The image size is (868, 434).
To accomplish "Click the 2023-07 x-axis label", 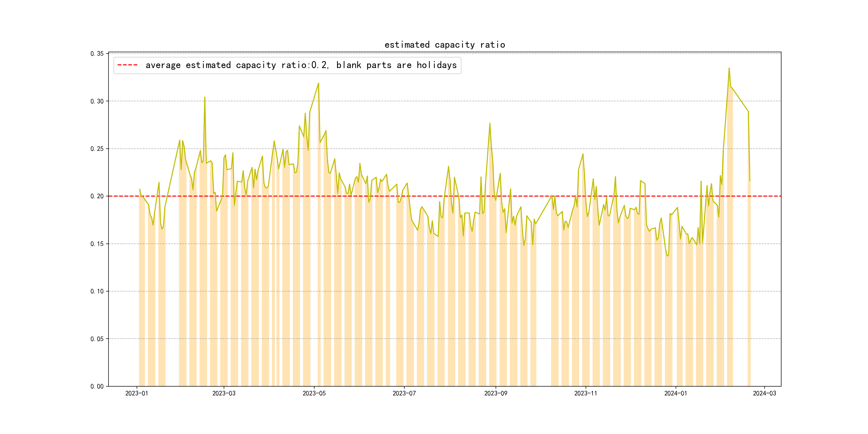I will pyautogui.click(x=404, y=393).
